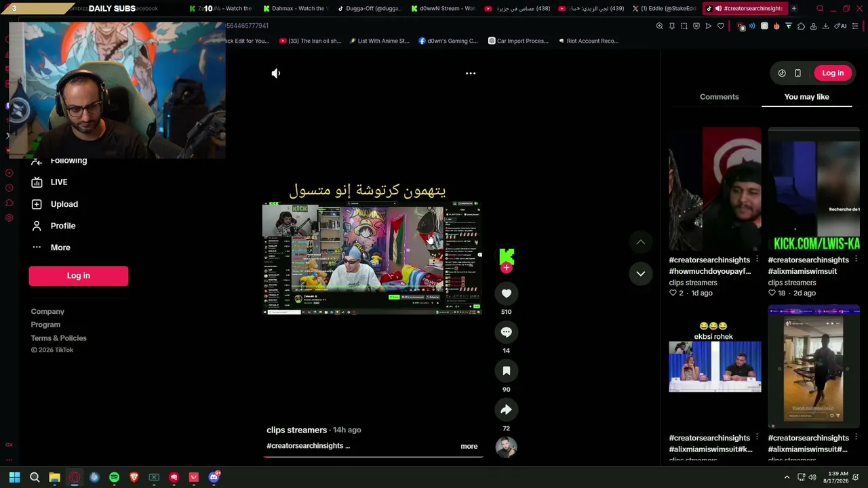Open Discord from the taskbar
The height and width of the screenshot is (488, 868).
tap(214, 477)
